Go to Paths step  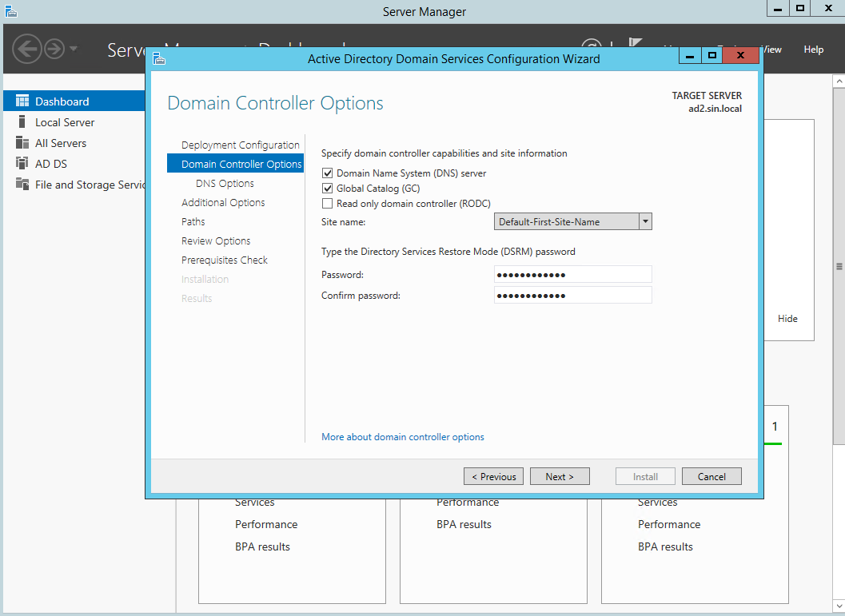click(193, 221)
